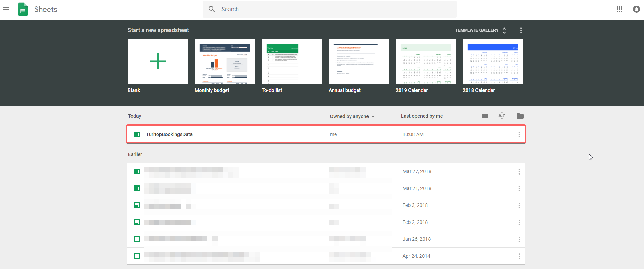
Task: Open the AZ sort options
Action: tap(502, 116)
